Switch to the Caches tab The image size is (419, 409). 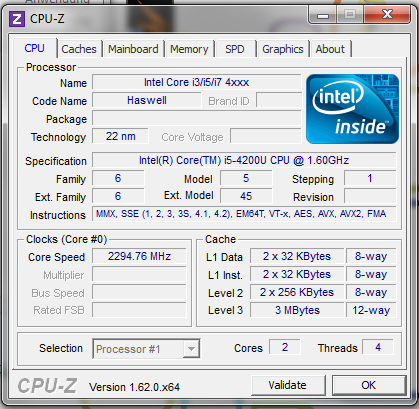point(79,49)
